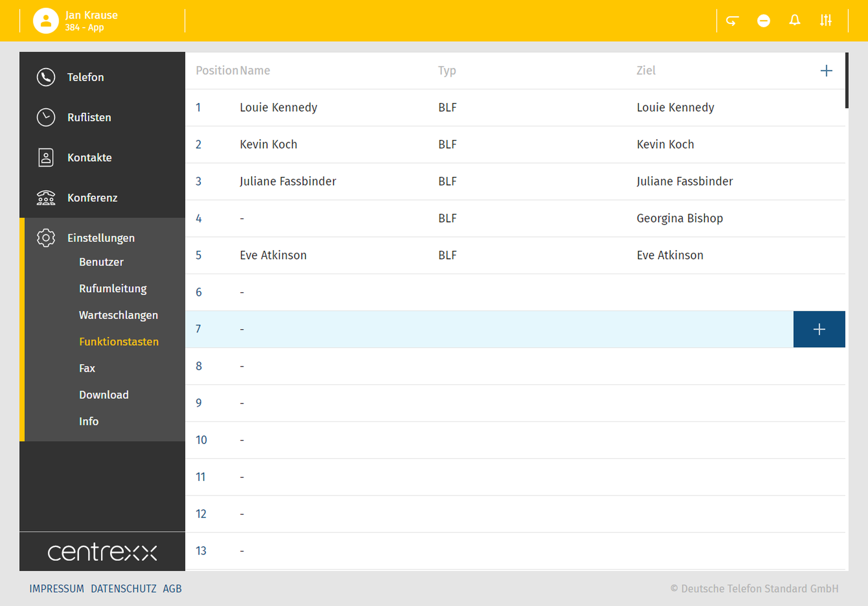Open the Rufumleitung settings
This screenshot has width=868, height=606.
[113, 289]
